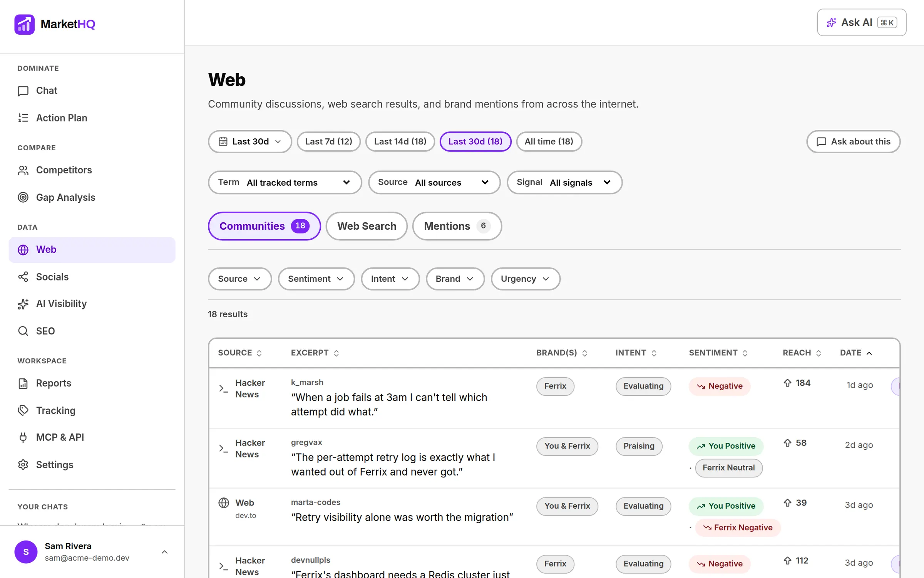Image resolution: width=924 pixels, height=578 pixels.
Task: Click Ask about this button
Action: point(853,141)
